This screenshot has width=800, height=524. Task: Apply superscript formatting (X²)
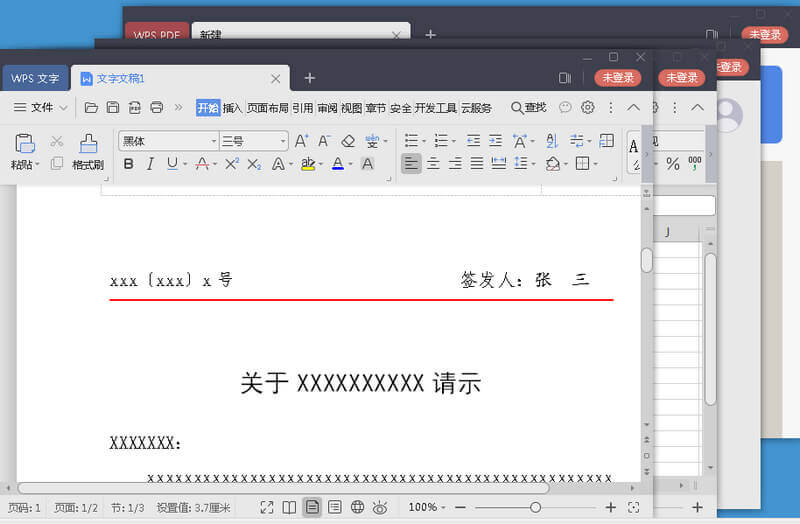(231, 164)
